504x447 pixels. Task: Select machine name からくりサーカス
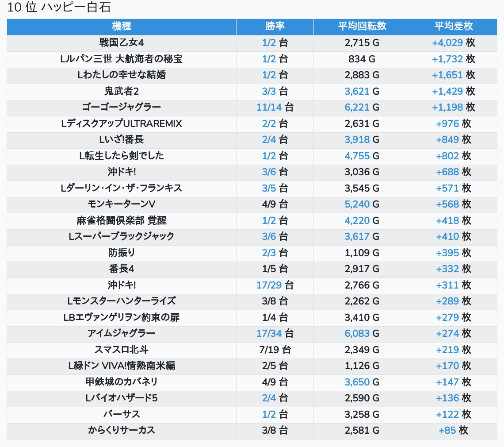[122, 430]
